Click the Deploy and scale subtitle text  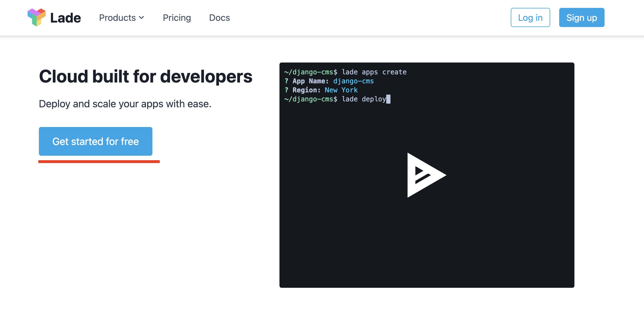point(125,104)
